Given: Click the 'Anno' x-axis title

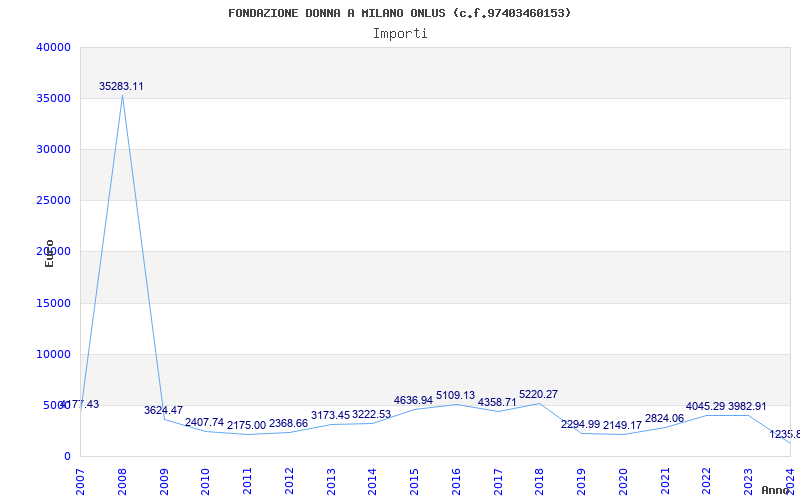Looking at the screenshot, I should (x=776, y=490).
